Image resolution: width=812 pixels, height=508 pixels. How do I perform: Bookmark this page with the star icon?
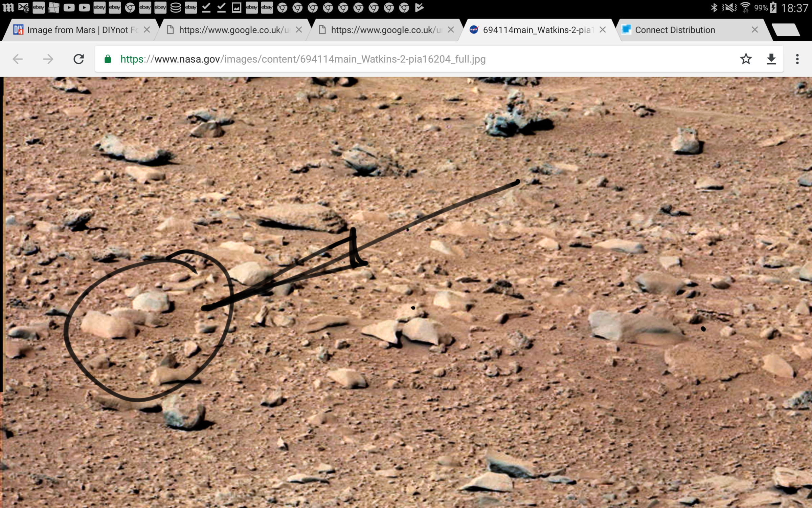click(746, 59)
